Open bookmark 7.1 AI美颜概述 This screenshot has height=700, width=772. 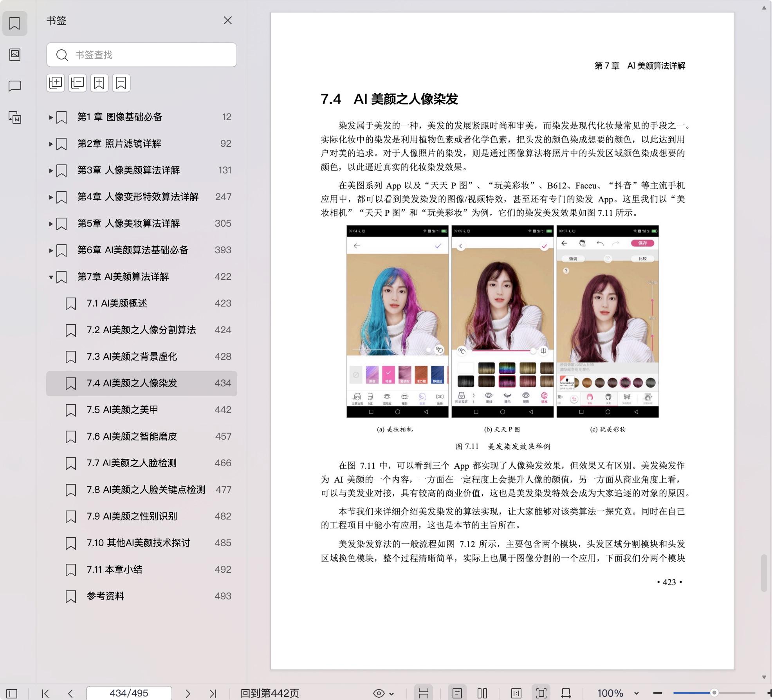(x=142, y=303)
